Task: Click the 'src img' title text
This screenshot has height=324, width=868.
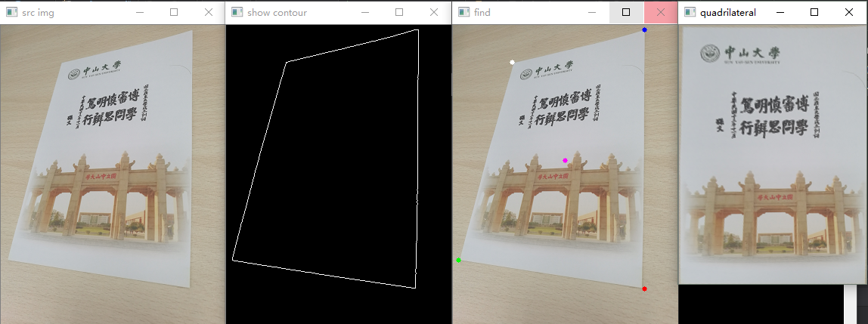Action: [x=39, y=13]
